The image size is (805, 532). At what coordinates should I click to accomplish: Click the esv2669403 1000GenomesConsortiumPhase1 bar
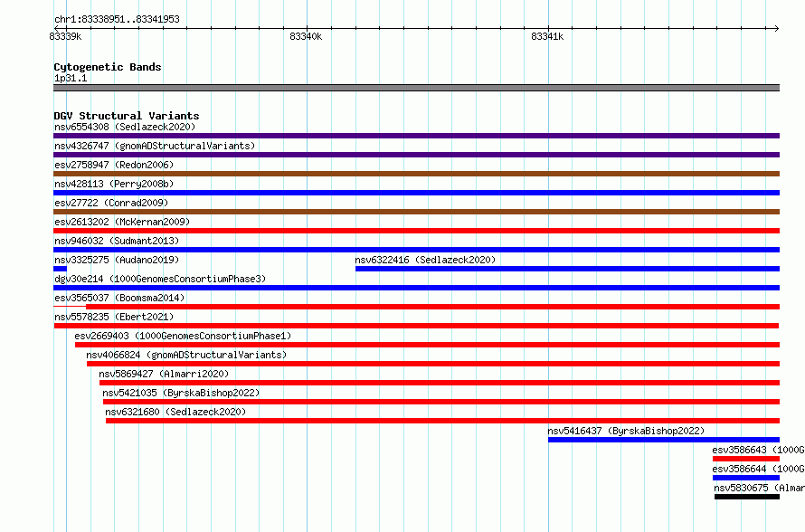click(x=427, y=345)
